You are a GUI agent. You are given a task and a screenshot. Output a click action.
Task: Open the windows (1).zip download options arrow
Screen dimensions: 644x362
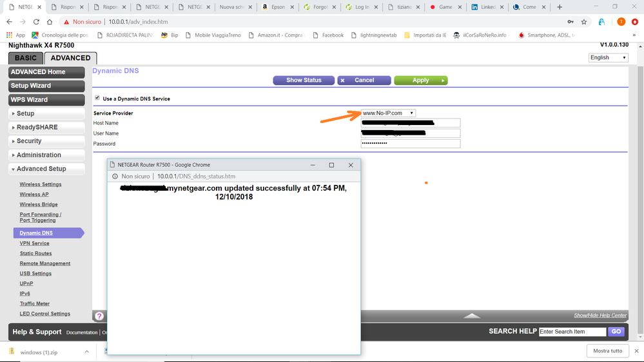click(86, 352)
